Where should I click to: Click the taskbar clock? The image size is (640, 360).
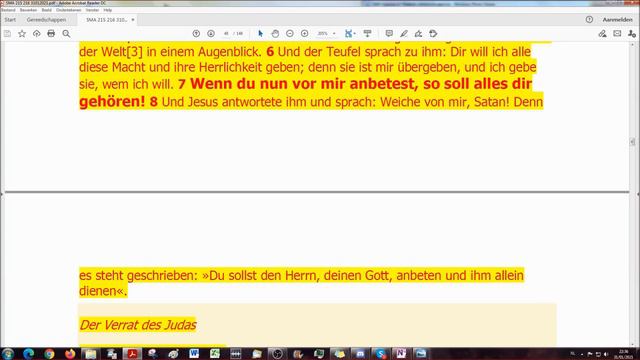[x=624, y=354]
